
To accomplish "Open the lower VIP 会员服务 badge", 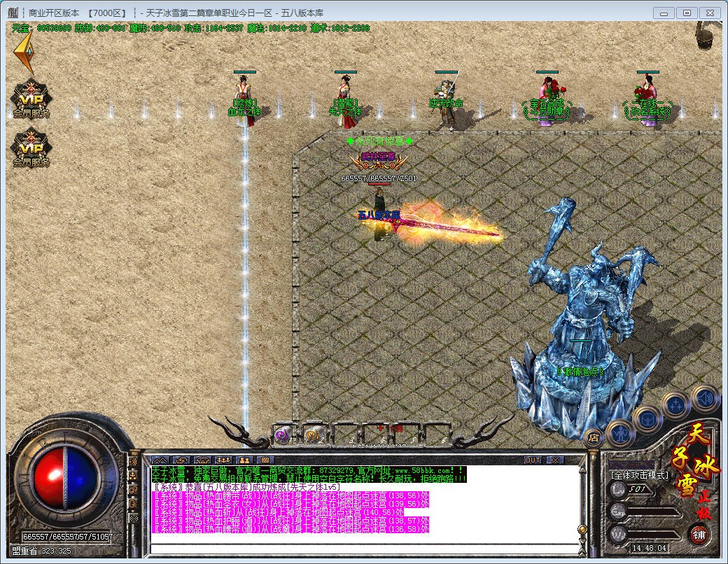I will [x=31, y=148].
